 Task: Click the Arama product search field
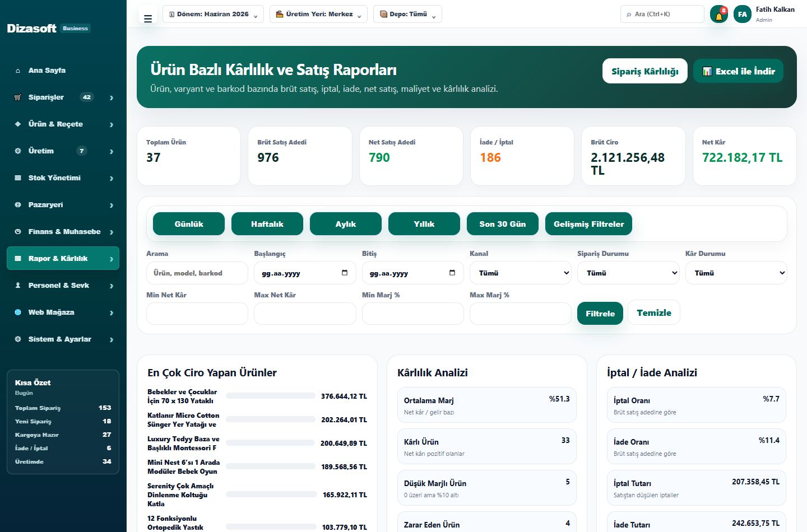[x=197, y=273]
